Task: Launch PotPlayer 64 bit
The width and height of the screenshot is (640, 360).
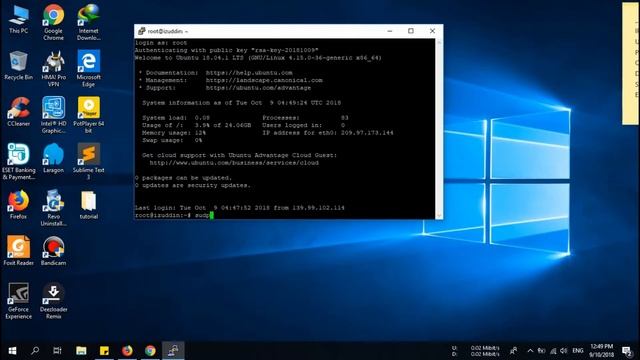Action: point(89,115)
